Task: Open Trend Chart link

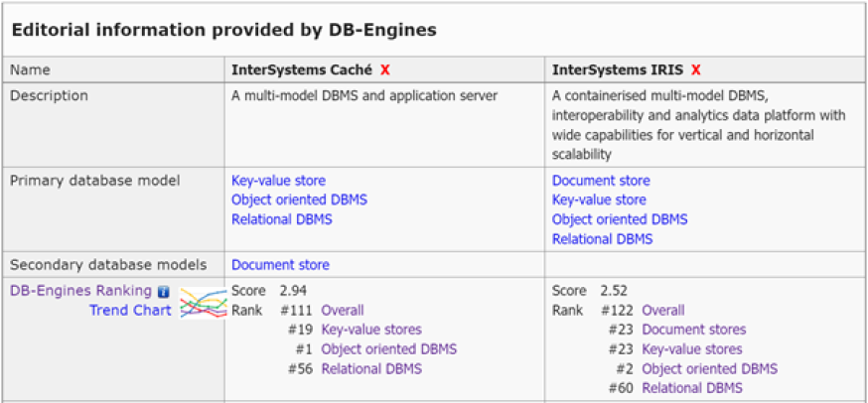Action: pos(131,310)
